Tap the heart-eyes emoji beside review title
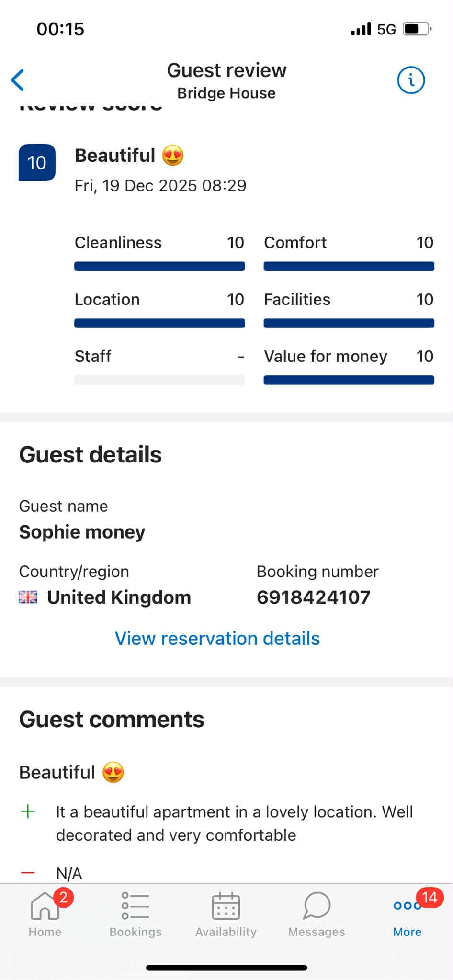Screen dimensions: 453x980 click(x=173, y=156)
